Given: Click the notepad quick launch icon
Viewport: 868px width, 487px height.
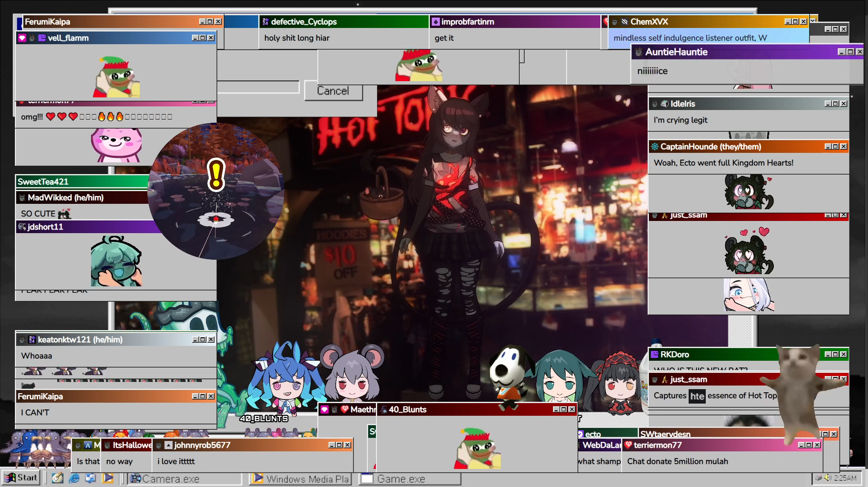Looking at the screenshot, I should [57, 478].
